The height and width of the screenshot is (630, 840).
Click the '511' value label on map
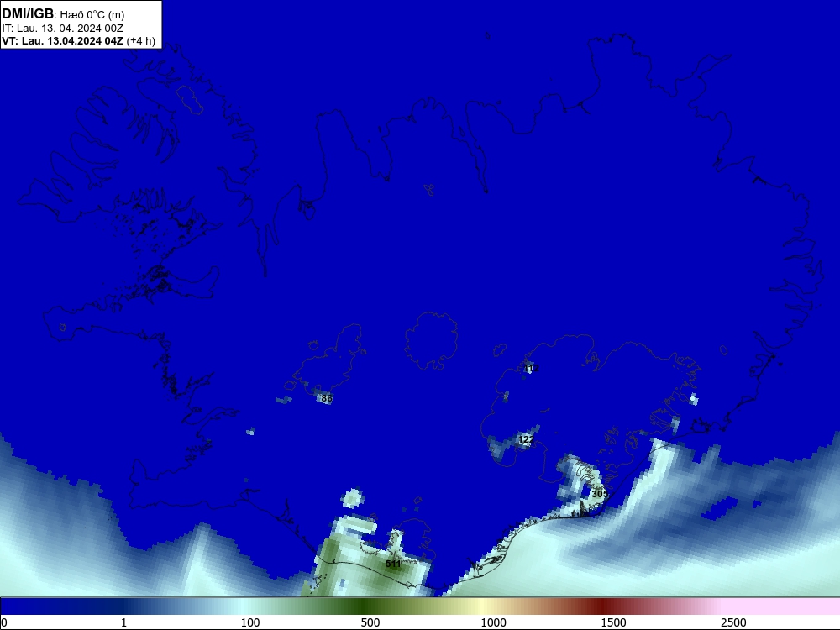click(x=393, y=564)
